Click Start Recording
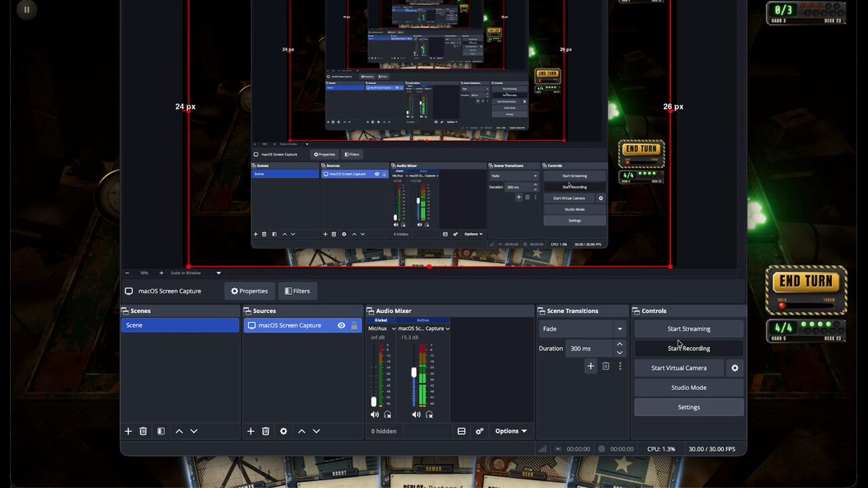This screenshot has width=868, height=488. pyautogui.click(x=689, y=348)
